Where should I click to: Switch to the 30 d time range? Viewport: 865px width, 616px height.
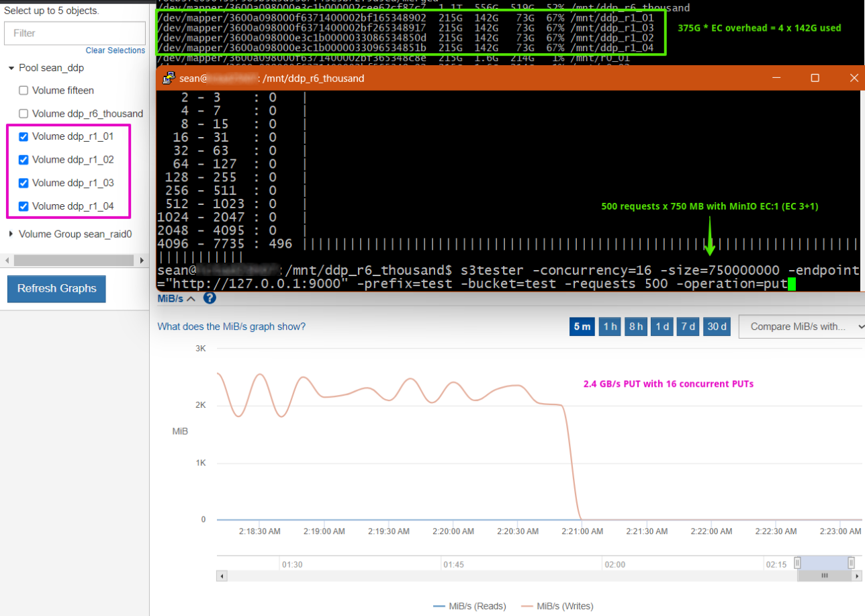(x=717, y=326)
